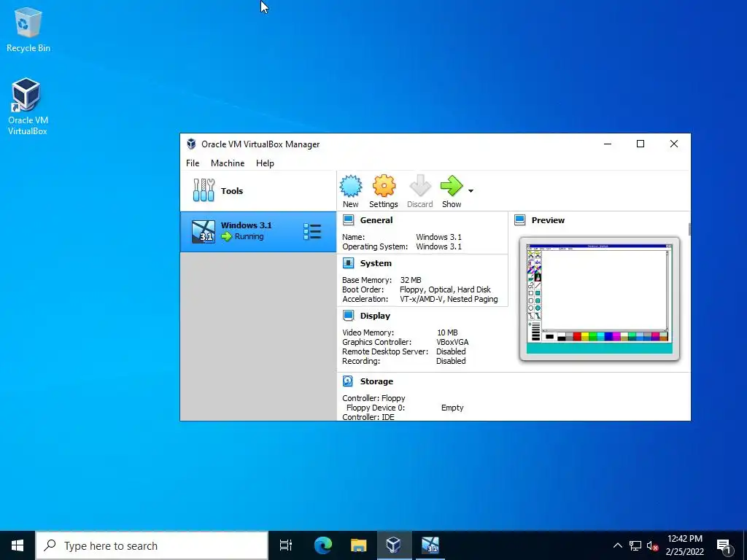This screenshot has width=747, height=560.
Task: Click the network tray icon
Action: [635, 545]
